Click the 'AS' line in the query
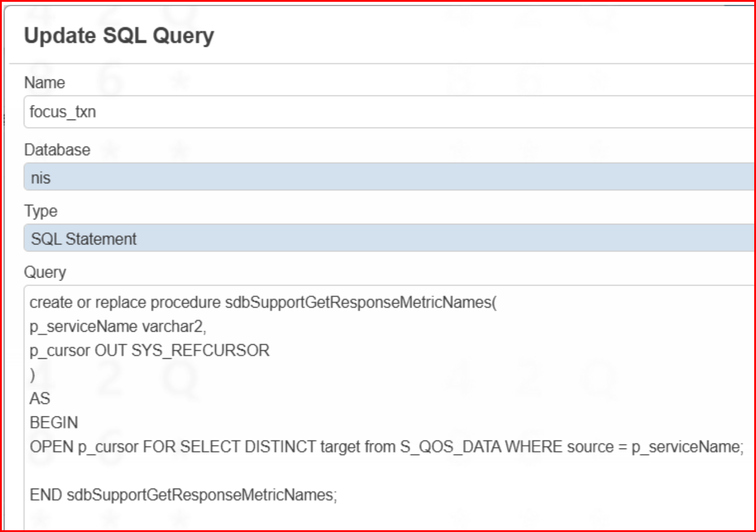The width and height of the screenshot is (756, 532). pyautogui.click(x=40, y=398)
